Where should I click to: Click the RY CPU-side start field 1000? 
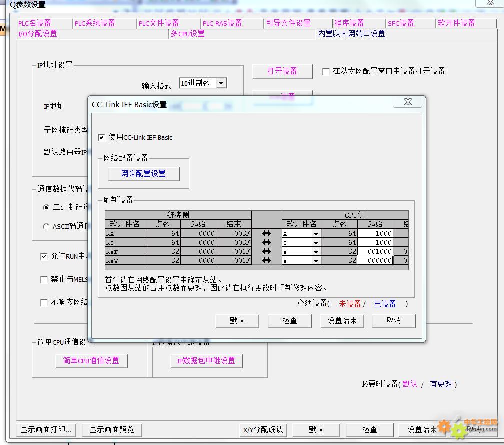click(x=375, y=242)
